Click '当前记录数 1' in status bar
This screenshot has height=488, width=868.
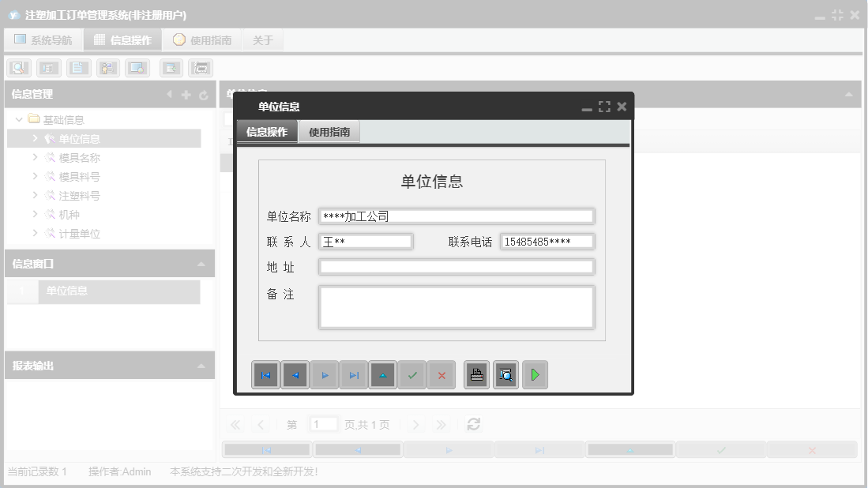point(37,471)
